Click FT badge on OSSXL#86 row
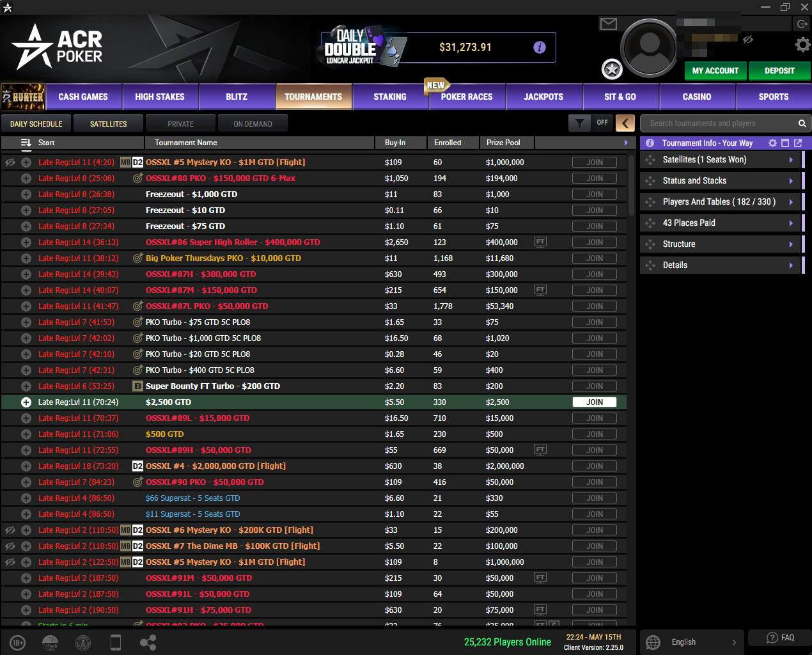The height and width of the screenshot is (655, 812). pyautogui.click(x=540, y=242)
